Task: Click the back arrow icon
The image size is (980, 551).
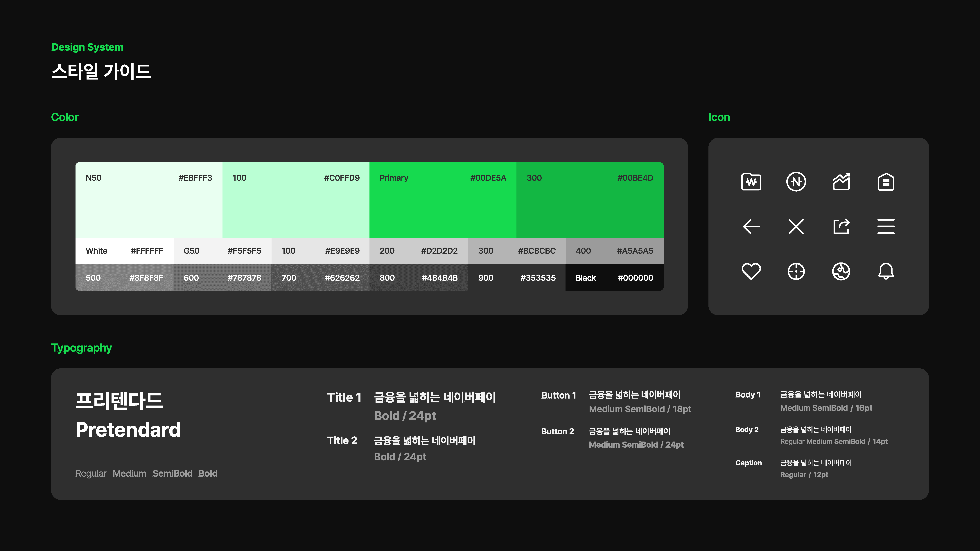Action: point(751,227)
